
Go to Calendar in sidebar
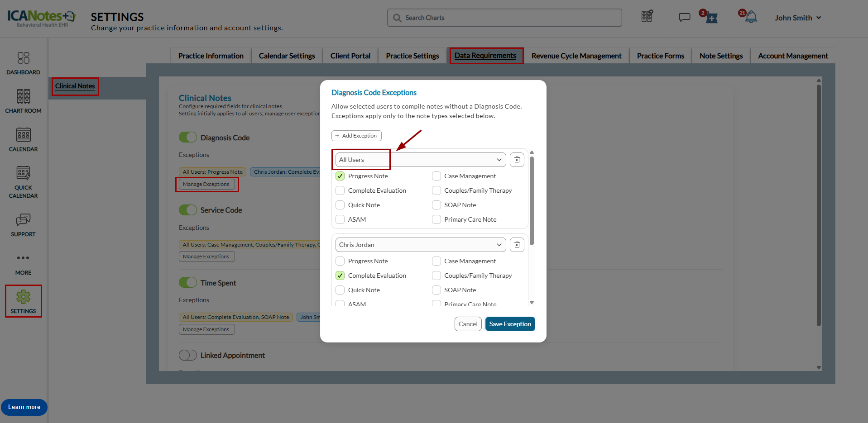pos(23,140)
